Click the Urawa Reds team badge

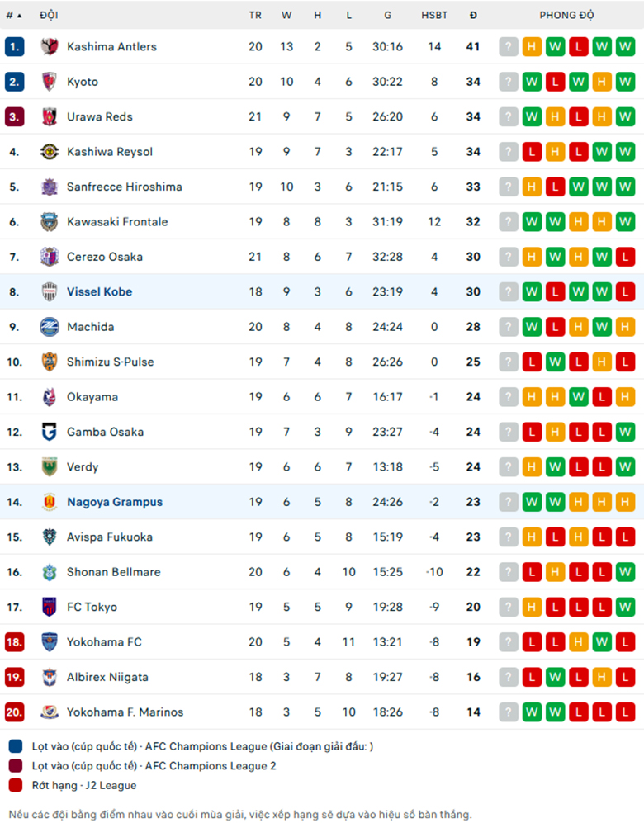50,116
